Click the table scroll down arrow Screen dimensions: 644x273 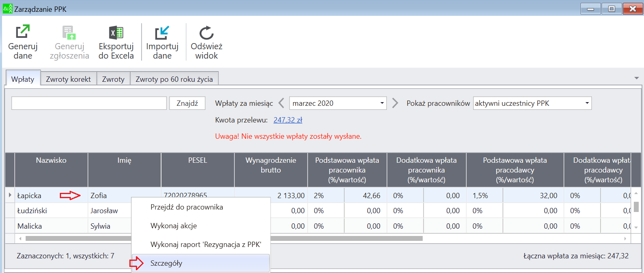[x=636, y=227]
